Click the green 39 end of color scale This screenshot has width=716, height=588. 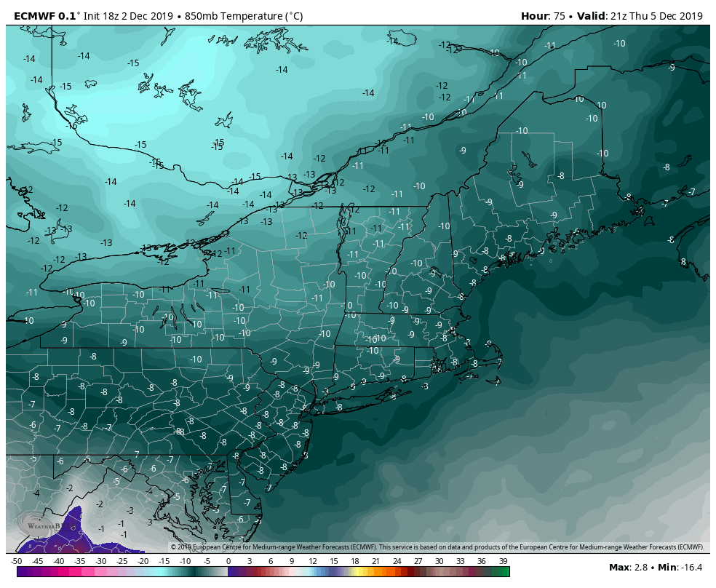point(504,572)
